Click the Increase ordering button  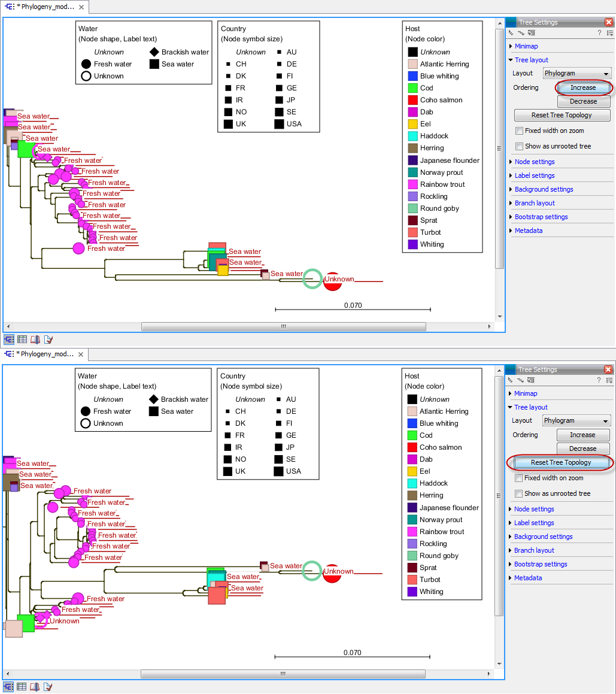[x=583, y=87]
